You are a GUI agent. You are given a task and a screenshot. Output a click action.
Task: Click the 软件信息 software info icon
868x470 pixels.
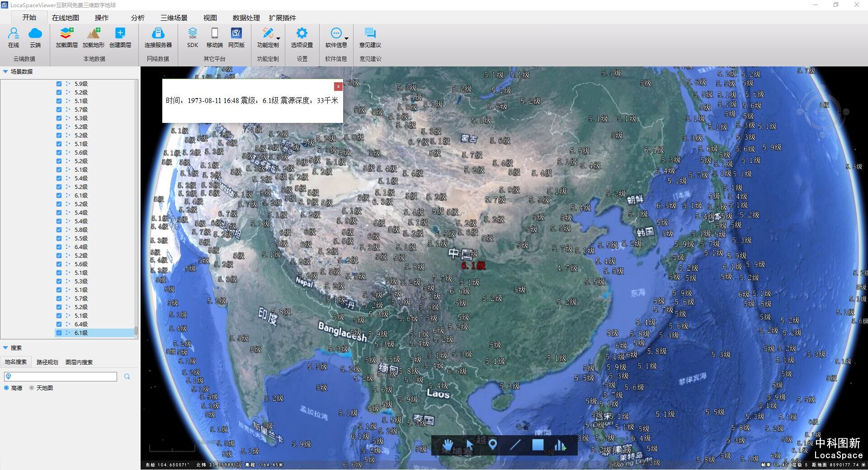(x=336, y=33)
